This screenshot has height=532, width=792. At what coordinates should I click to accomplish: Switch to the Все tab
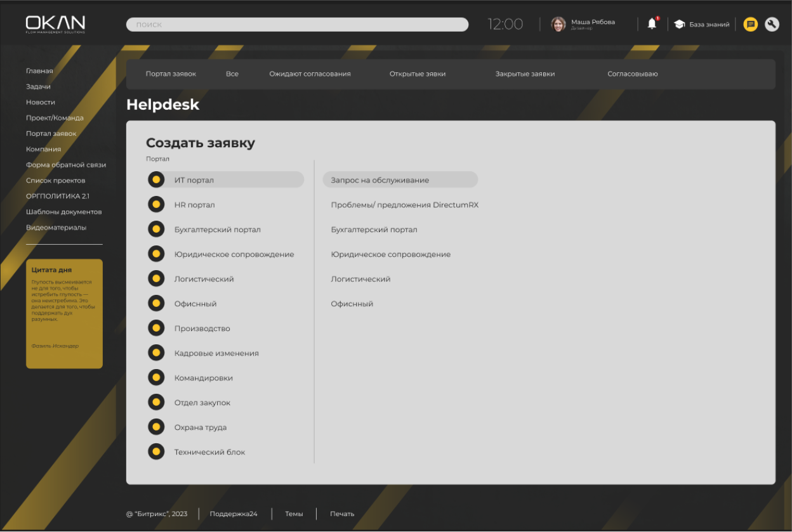coord(232,74)
